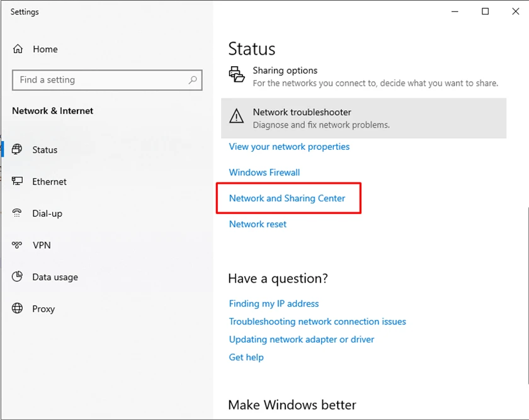The height and width of the screenshot is (420, 529).
Task: Click the Proxy globe icon
Action: (x=17, y=309)
